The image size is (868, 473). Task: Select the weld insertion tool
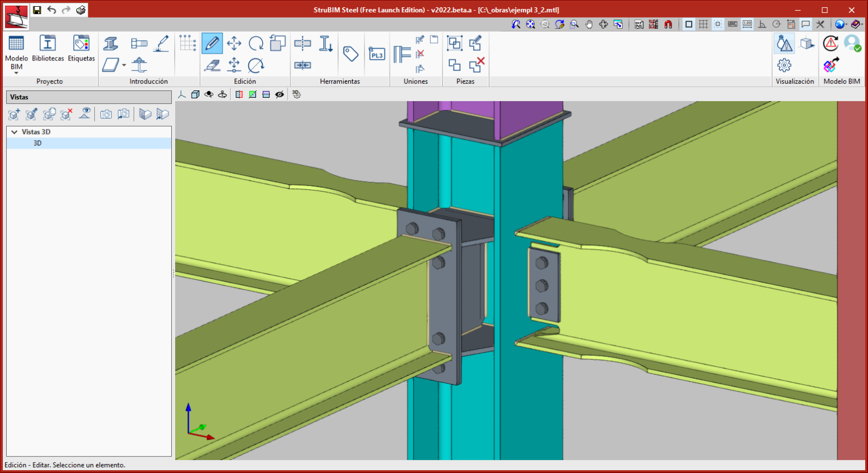[x=161, y=43]
